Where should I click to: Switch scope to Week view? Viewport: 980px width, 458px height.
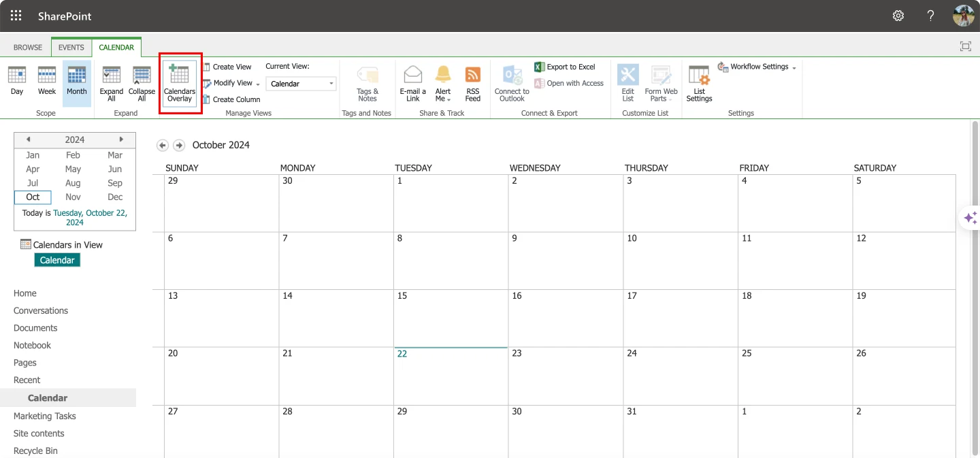[x=47, y=80]
